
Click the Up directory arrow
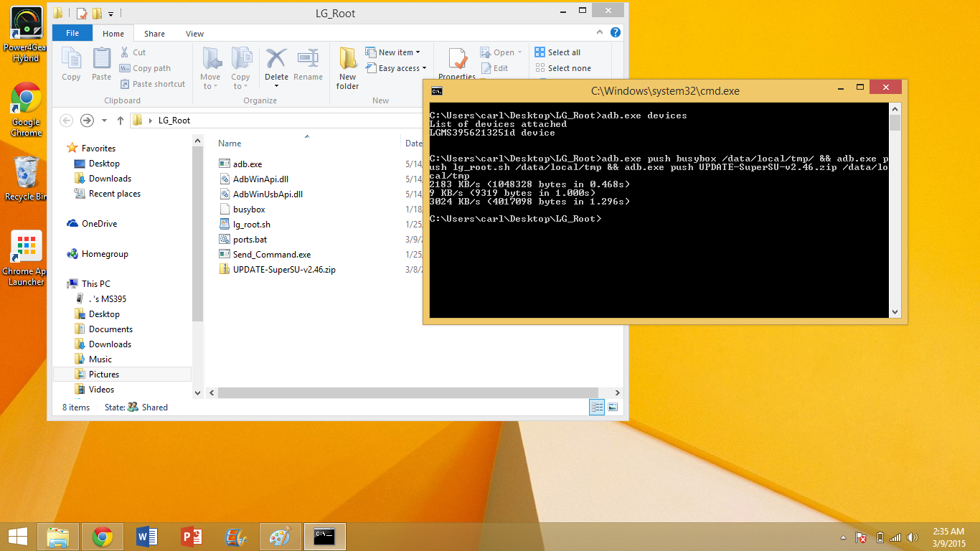click(120, 121)
